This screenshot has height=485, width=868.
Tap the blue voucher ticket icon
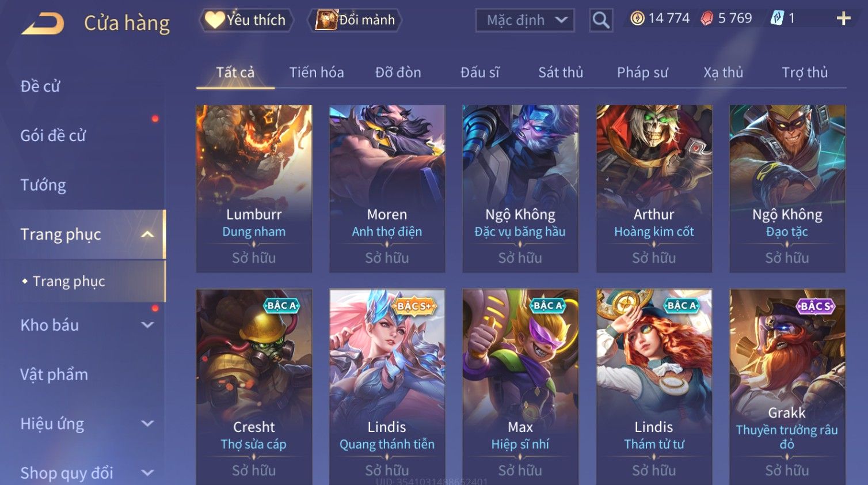pyautogui.click(x=777, y=18)
